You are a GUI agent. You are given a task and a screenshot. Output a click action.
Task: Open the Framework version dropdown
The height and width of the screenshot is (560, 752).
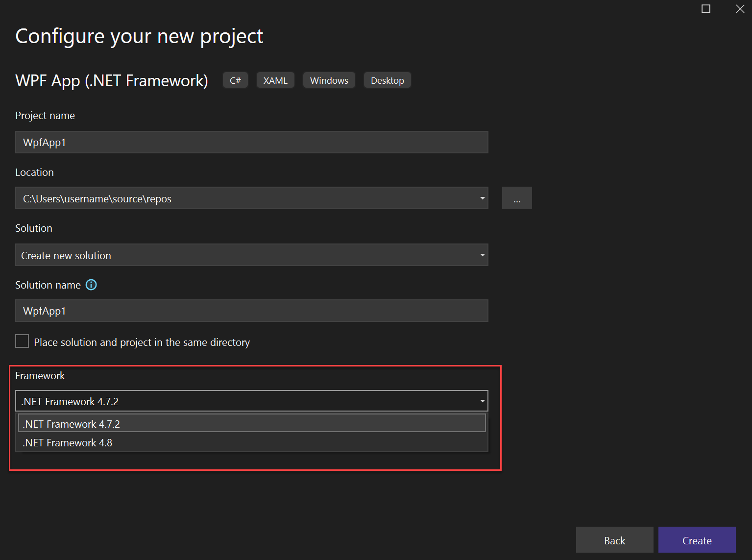482,401
